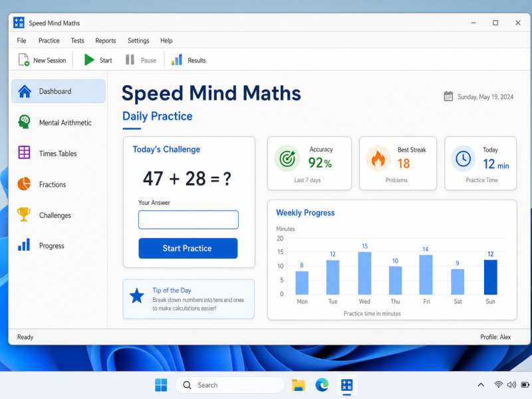Viewport: 532px width, 399px height.
Task: Click the Today's Challenge heading
Action: (166, 149)
